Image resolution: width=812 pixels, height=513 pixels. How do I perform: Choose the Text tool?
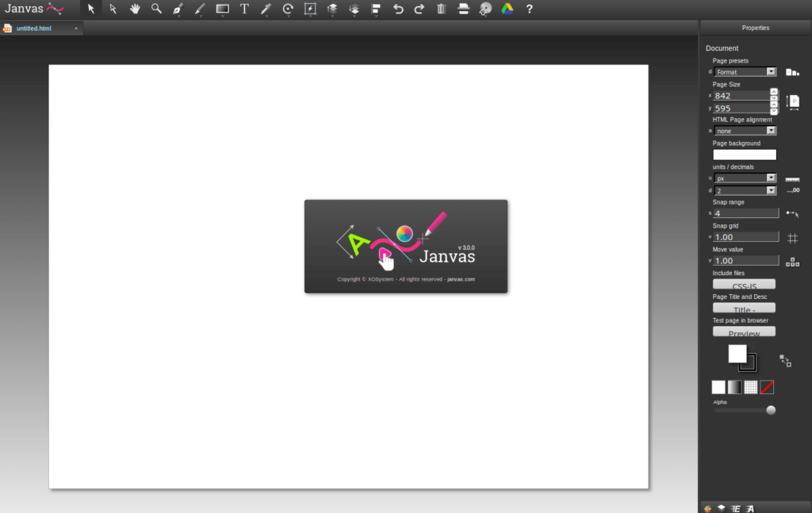(243, 9)
